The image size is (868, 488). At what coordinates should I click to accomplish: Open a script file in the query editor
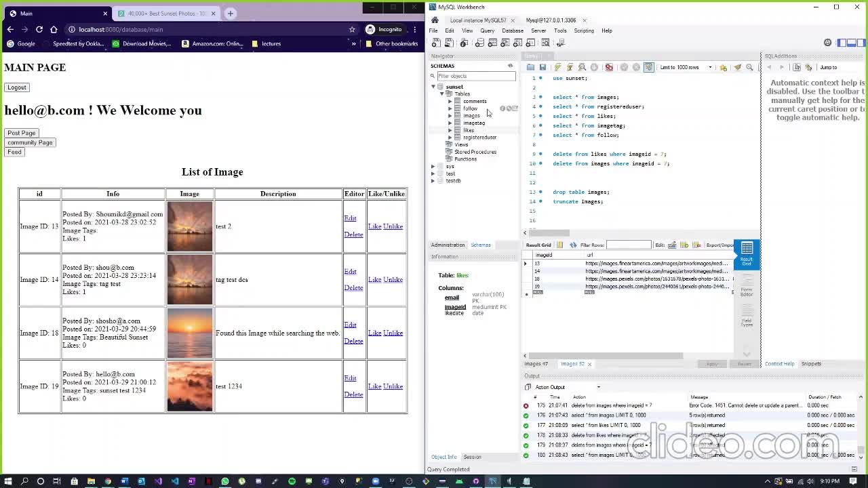click(x=530, y=67)
